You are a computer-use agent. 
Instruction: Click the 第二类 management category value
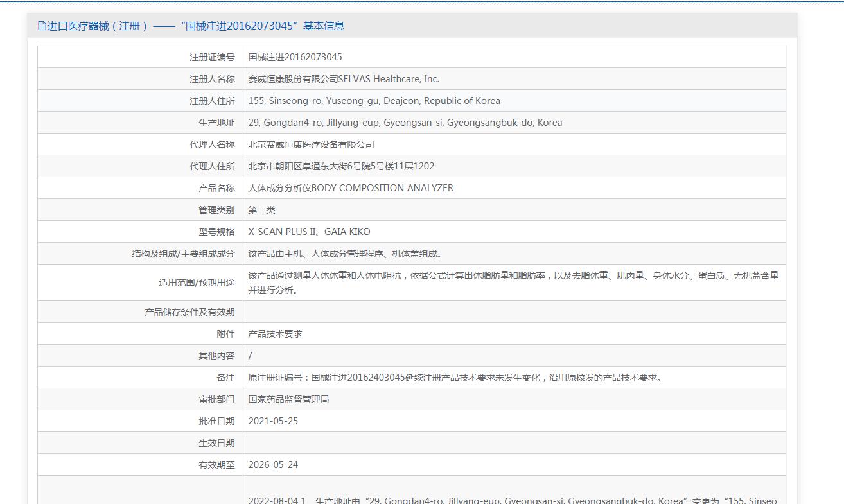(261, 210)
